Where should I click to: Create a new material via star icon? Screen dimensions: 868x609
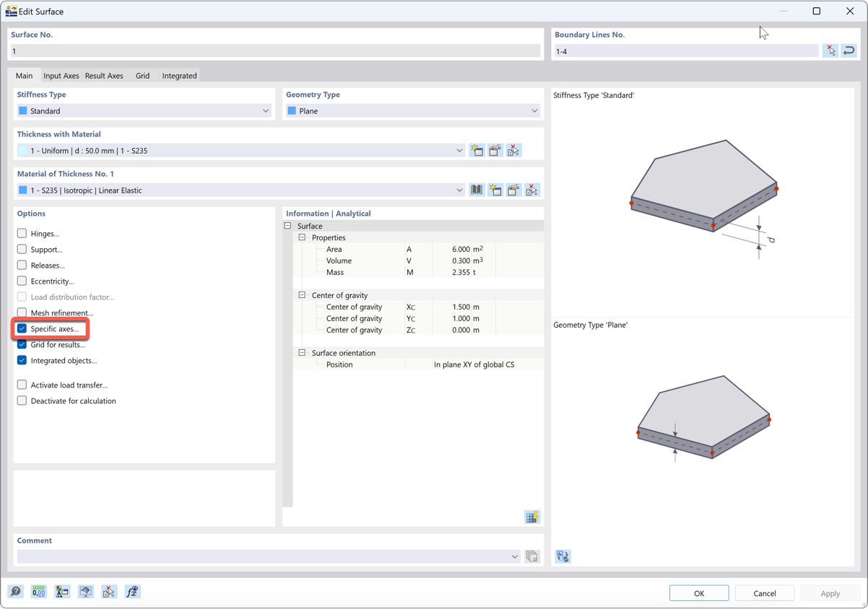[495, 190]
